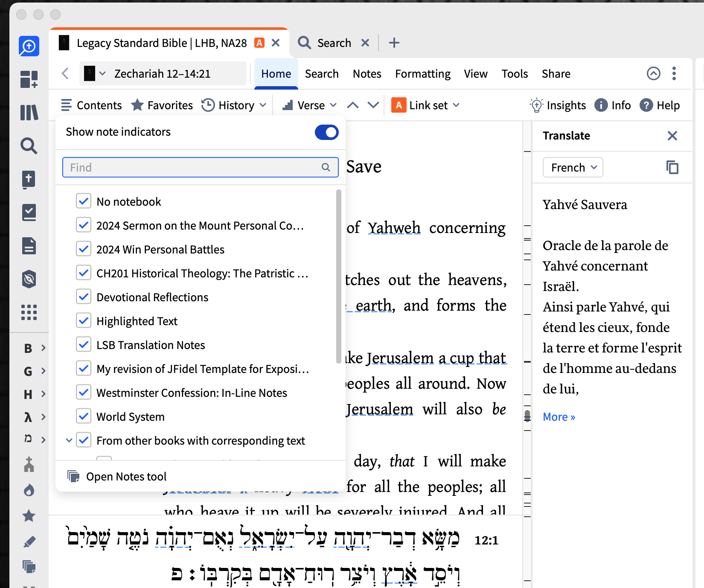This screenshot has height=588, width=704.
Task: Open the Contents panel
Action: [x=91, y=105]
